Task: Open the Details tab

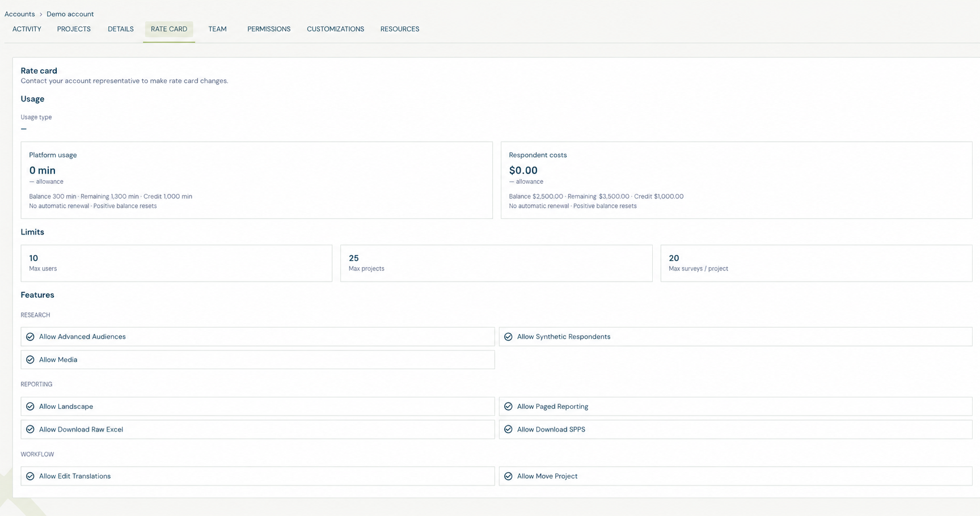Action: point(121,29)
